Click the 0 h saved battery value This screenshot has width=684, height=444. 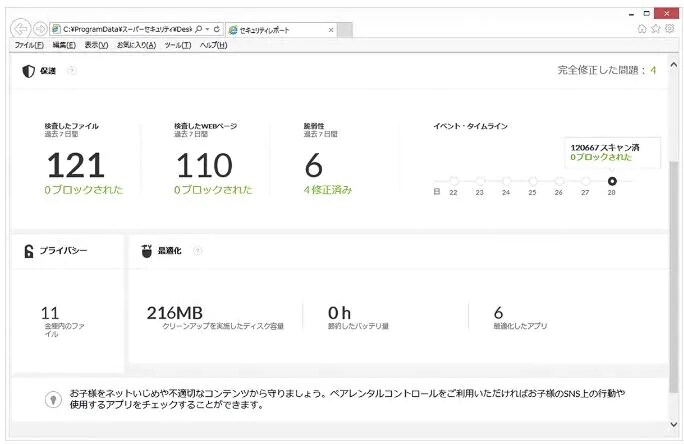click(339, 313)
